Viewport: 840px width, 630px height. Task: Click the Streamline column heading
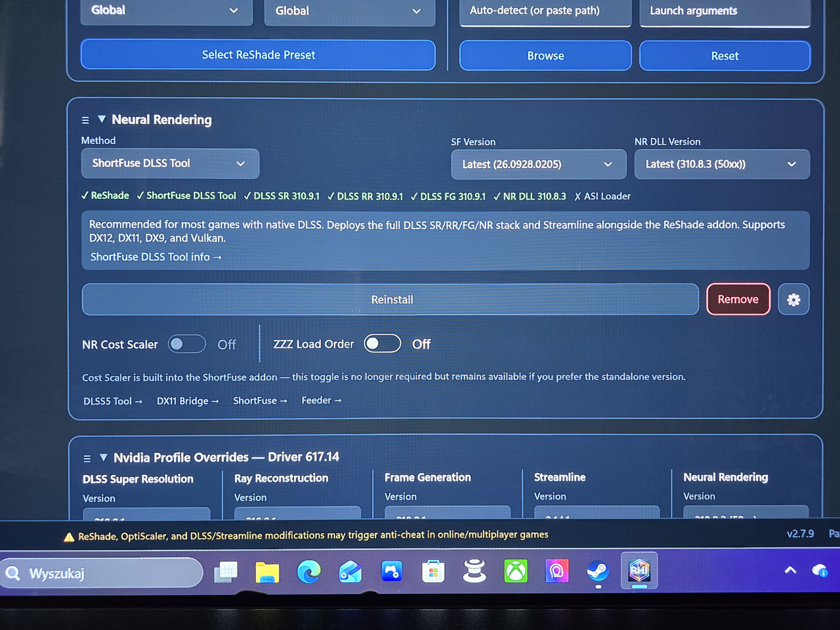[x=560, y=477]
